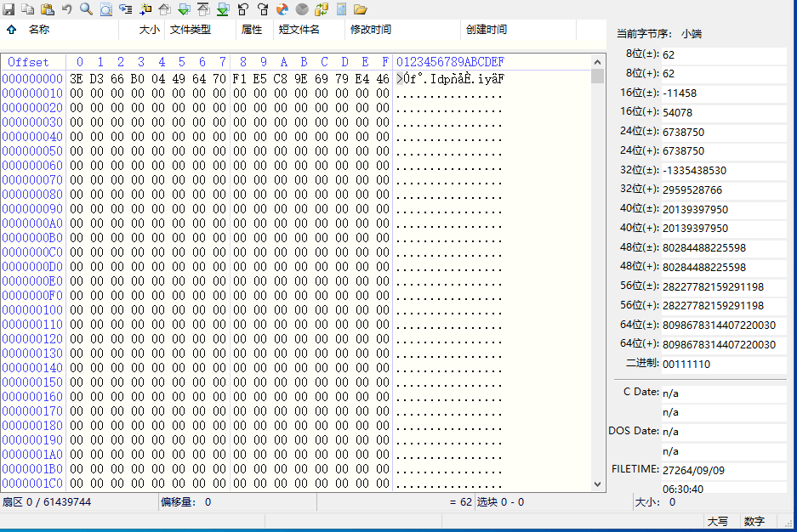Click the Offset column header
The width and height of the screenshot is (797, 532).
point(28,62)
